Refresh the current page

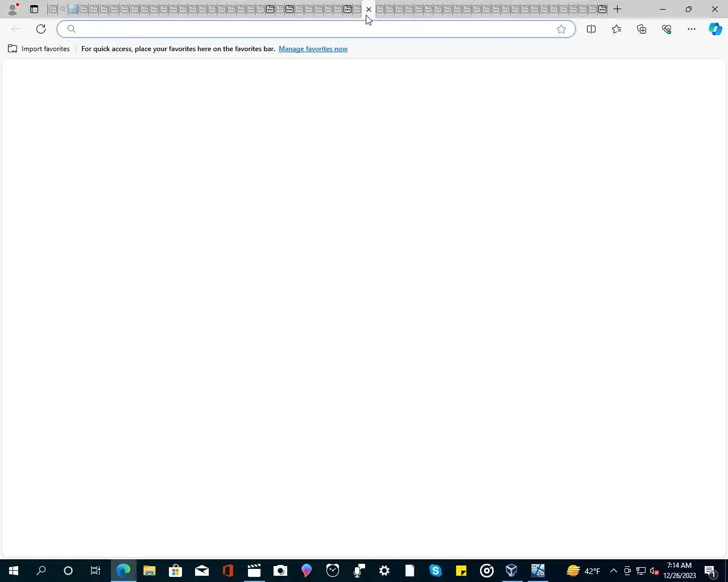pos(41,29)
